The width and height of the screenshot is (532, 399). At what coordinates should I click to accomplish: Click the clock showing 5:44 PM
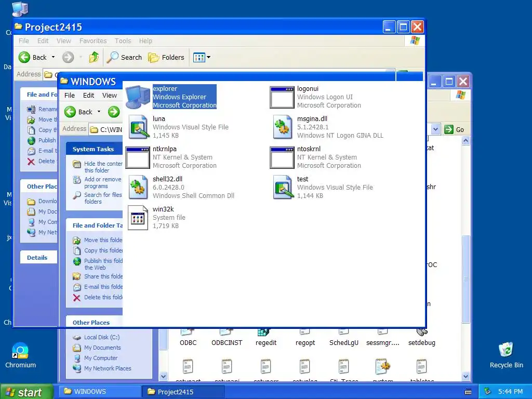coord(510,392)
